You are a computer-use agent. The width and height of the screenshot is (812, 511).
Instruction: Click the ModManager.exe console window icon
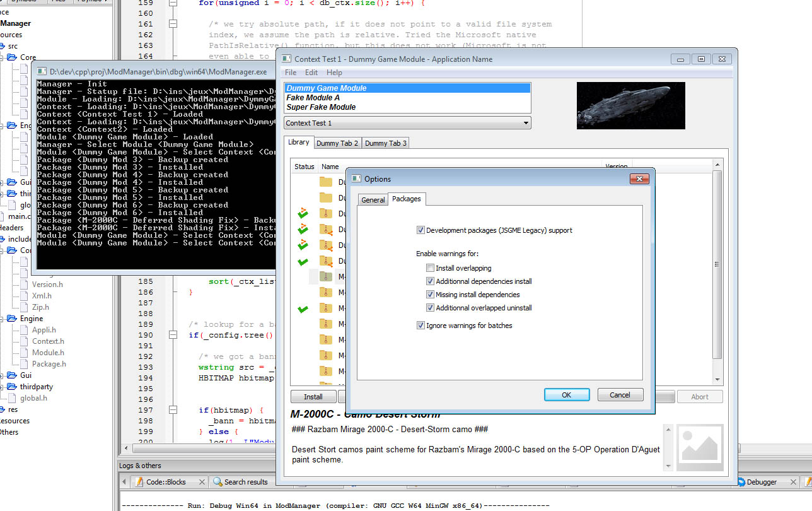point(42,72)
